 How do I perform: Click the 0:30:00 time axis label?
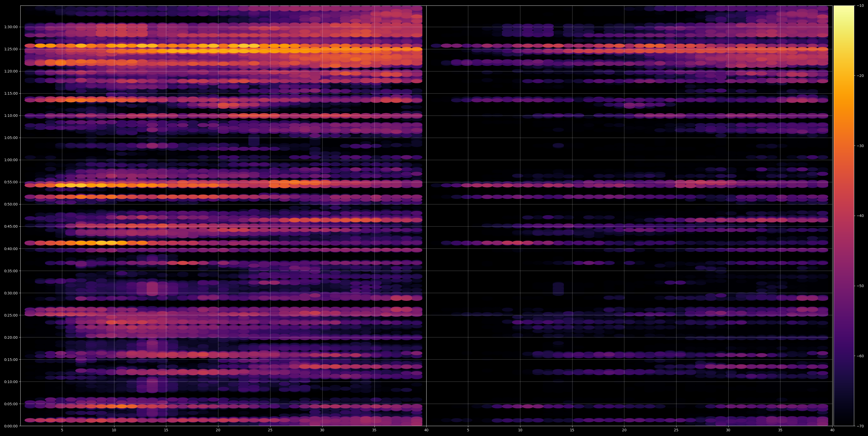pyautogui.click(x=11, y=293)
